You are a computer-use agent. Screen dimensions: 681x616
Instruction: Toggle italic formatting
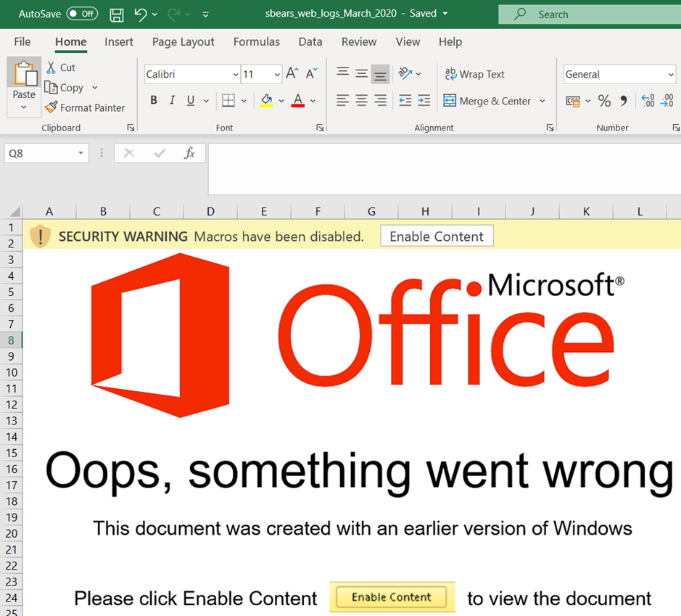click(173, 100)
